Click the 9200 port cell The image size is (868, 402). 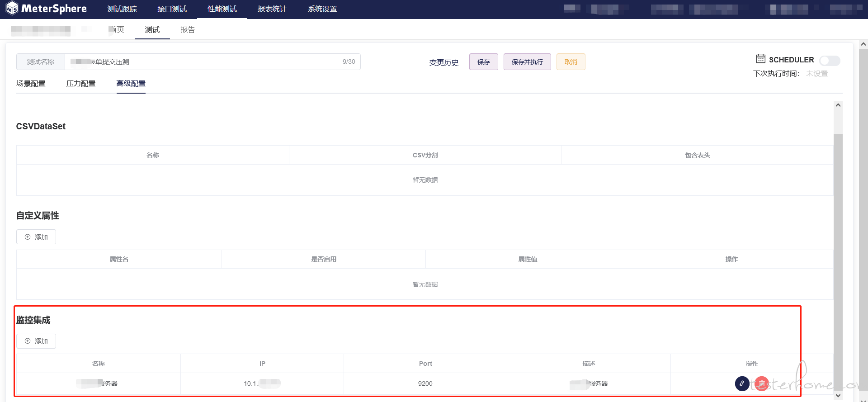click(x=425, y=383)
